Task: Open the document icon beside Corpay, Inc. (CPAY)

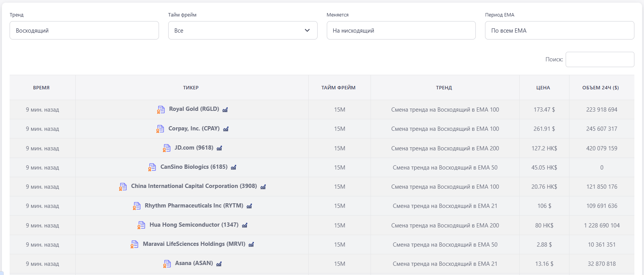Action: click(x=160, y=129)
